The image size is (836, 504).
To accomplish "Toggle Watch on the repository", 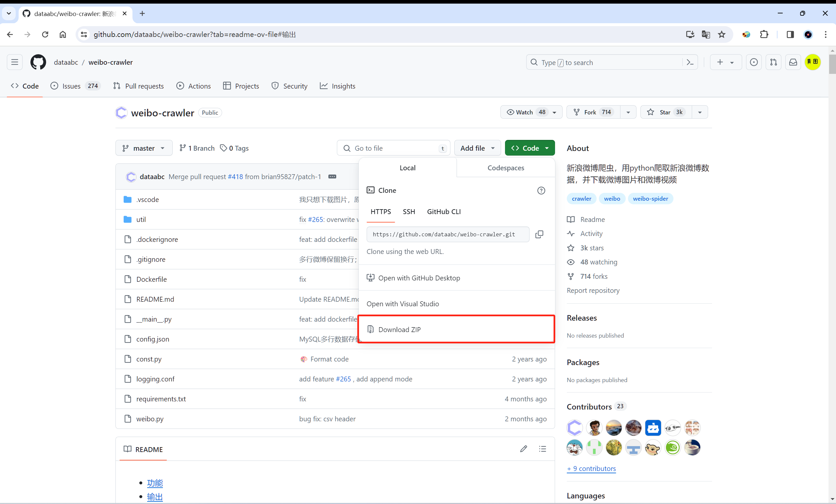I will 525,112.
